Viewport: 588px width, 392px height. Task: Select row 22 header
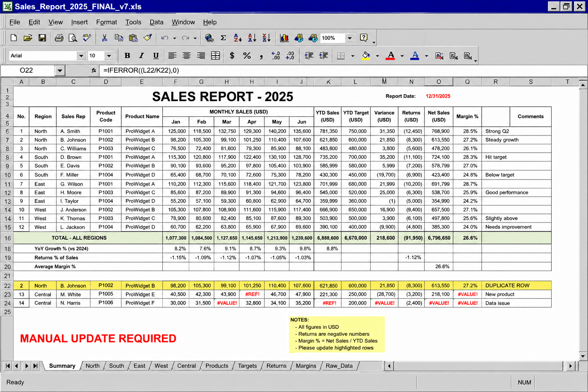(7, 286)
